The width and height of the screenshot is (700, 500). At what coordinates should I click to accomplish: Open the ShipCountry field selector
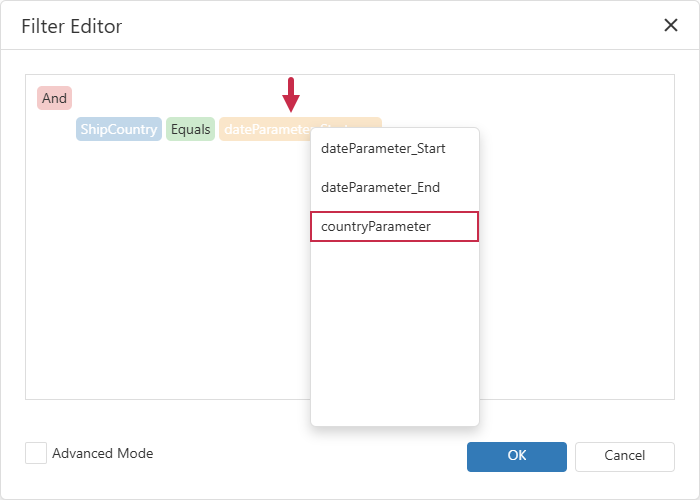(x=119, y=129)
